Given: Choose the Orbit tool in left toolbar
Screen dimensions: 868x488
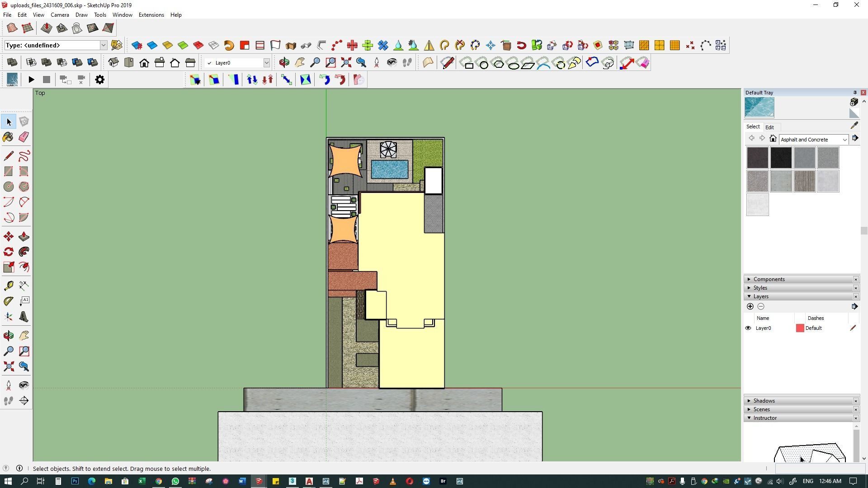Looking at the screenshot, I should [x=8, y=335].
